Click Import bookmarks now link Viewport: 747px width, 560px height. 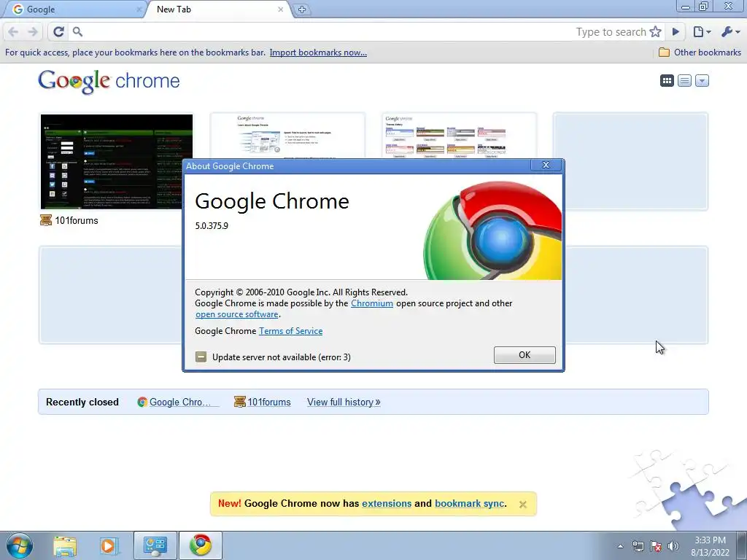pos(318,52)
